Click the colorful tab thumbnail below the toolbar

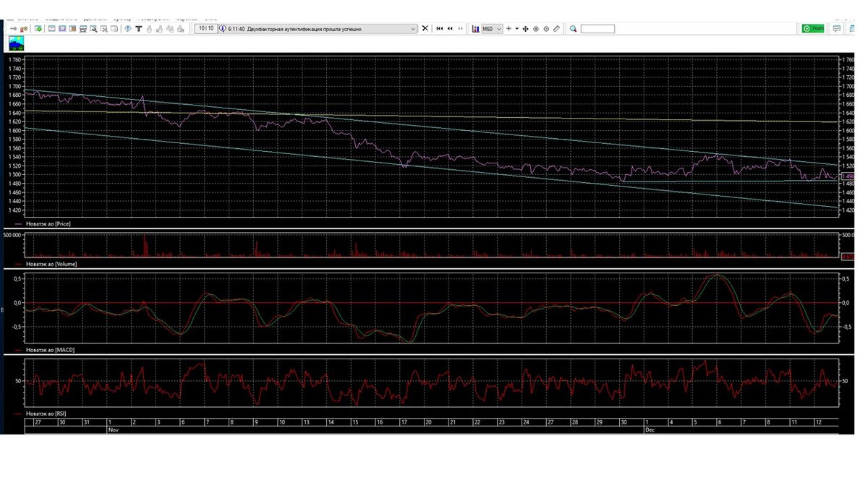point(16,45)
